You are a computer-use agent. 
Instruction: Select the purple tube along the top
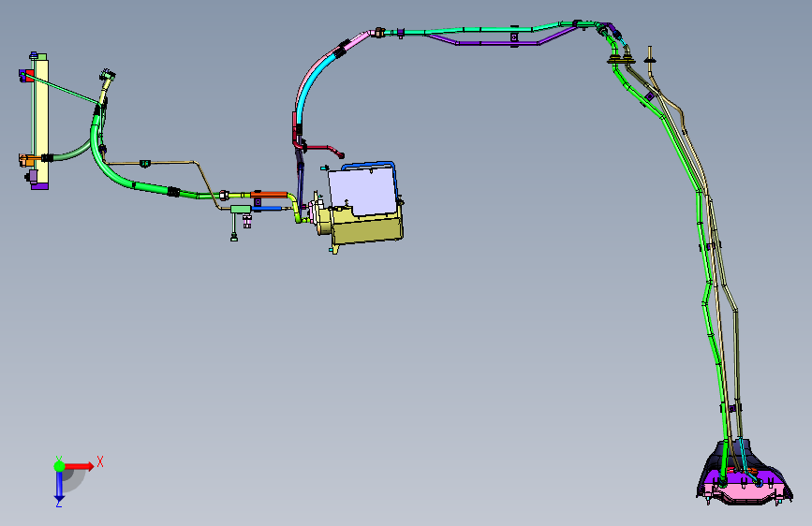coord(497,43)
